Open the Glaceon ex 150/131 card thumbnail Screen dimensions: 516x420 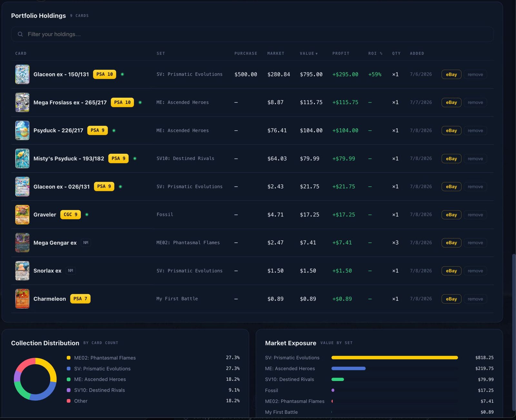pos(22,74)
